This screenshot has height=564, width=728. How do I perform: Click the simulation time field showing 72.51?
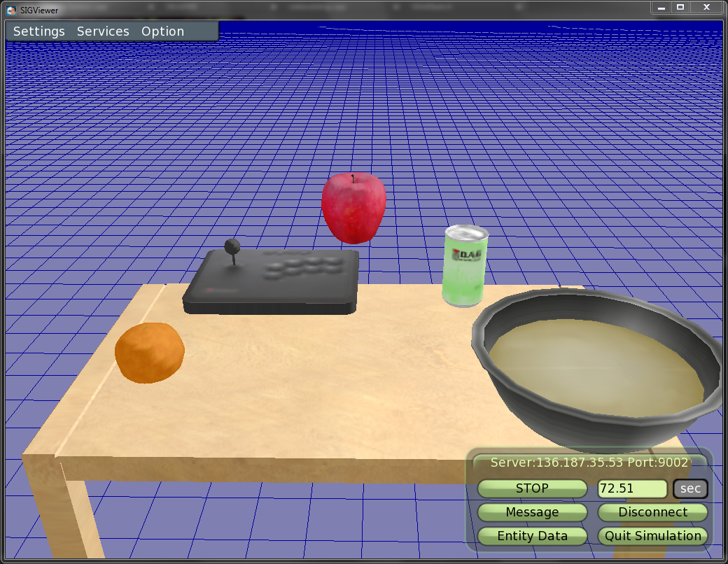point(632,488)
